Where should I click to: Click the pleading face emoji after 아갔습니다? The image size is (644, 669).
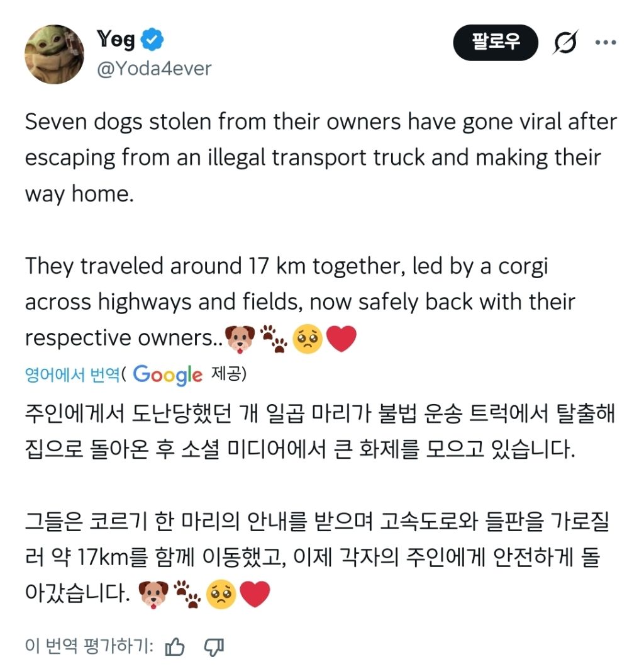point(221,594)
